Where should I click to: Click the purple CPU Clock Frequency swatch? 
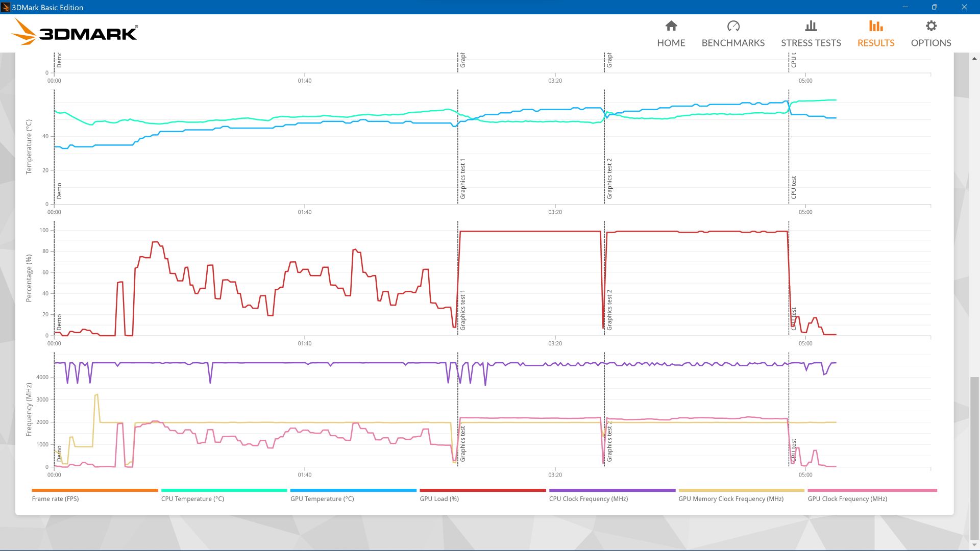(x=611, y=490)
